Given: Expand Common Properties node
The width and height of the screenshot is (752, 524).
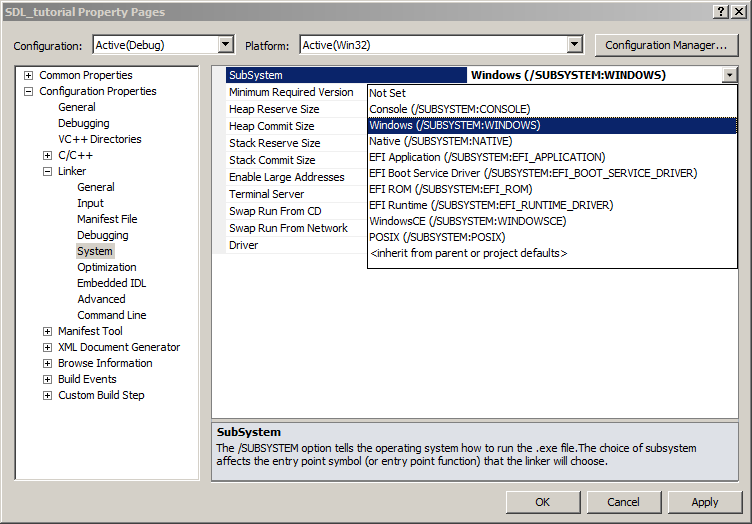Looking at the screenshot, I should [29, 75].
